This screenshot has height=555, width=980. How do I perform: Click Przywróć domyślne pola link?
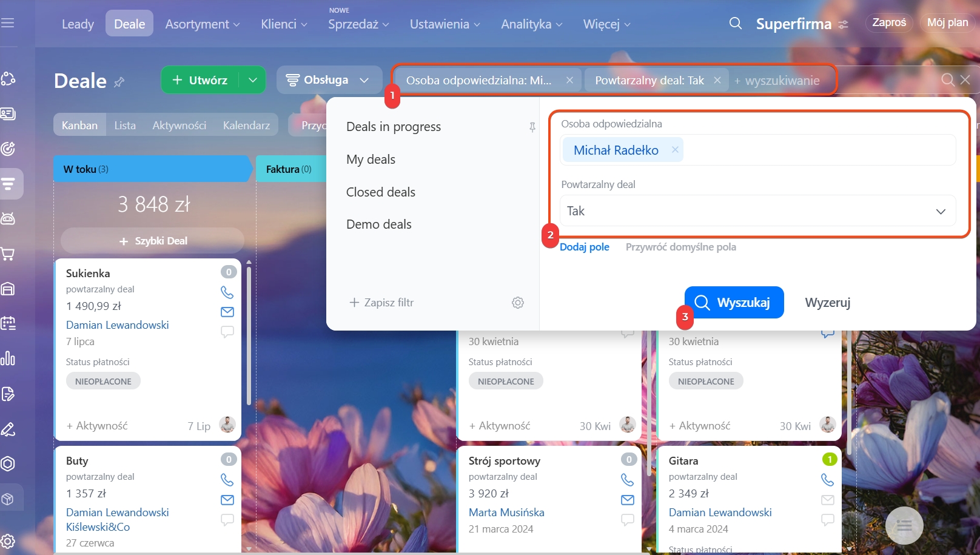(680, 247)
